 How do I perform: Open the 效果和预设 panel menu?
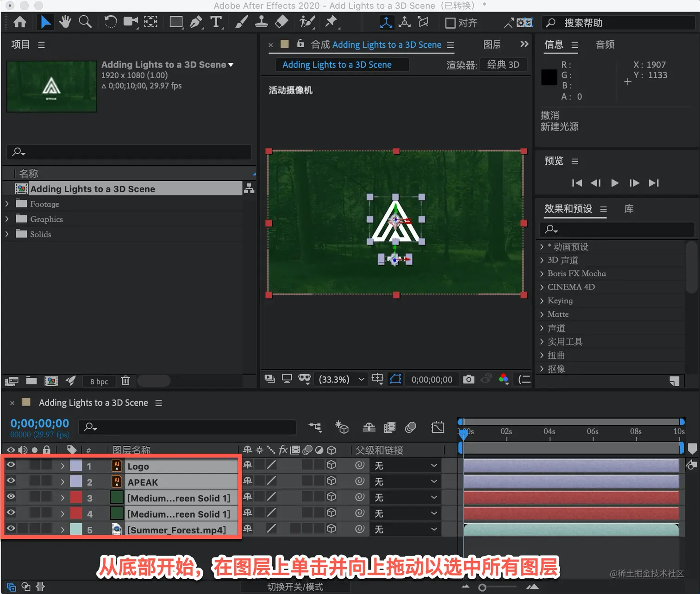(603, 209)
